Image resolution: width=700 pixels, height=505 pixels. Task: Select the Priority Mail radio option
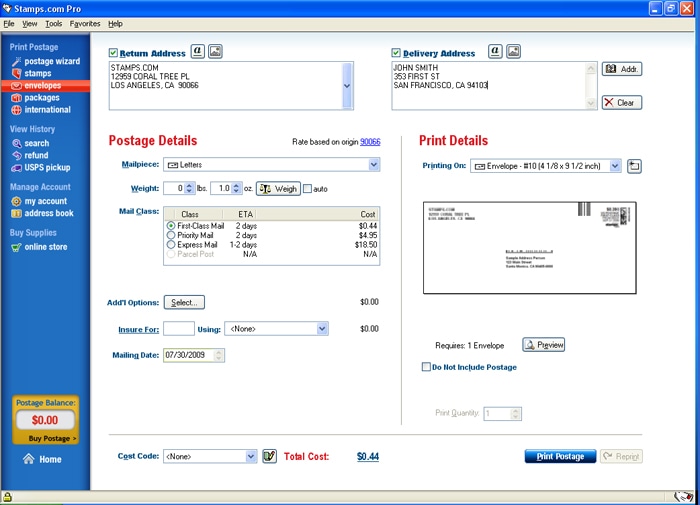point(171,235)
